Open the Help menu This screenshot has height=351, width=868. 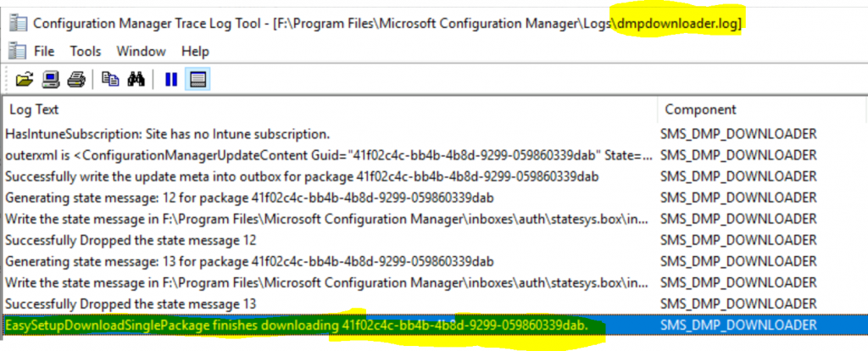[195, 52]
